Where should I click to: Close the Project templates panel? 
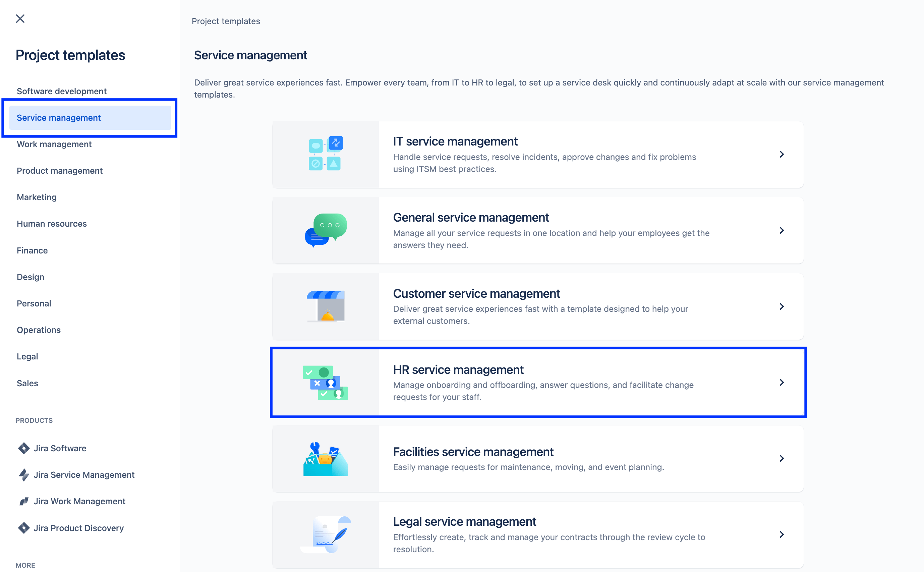pos(19,18)
